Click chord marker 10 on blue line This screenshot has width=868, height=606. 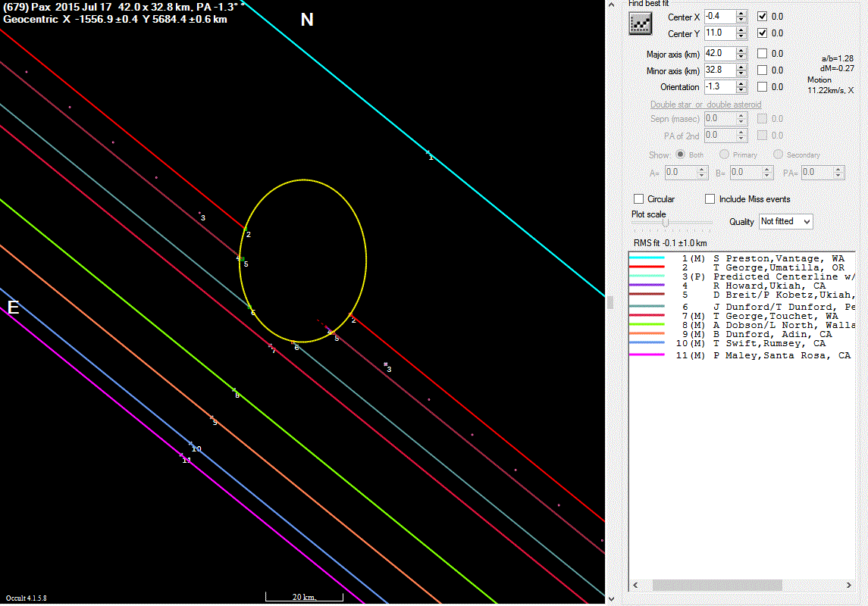(194, 447)
